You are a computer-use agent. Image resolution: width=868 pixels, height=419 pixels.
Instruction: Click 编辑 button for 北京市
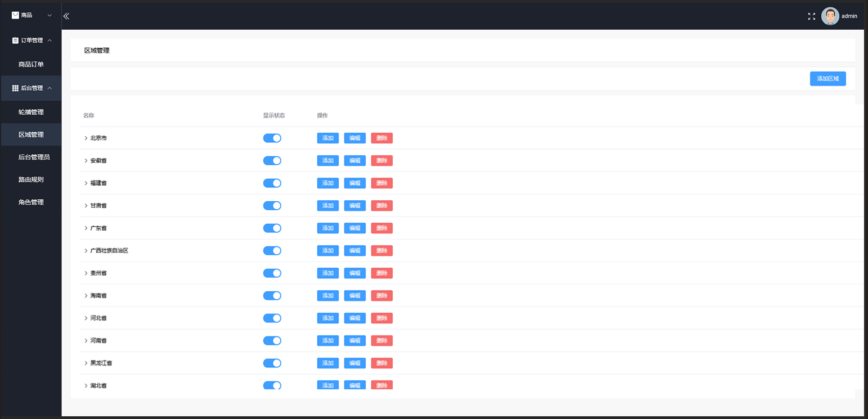(x=355, y=138)
